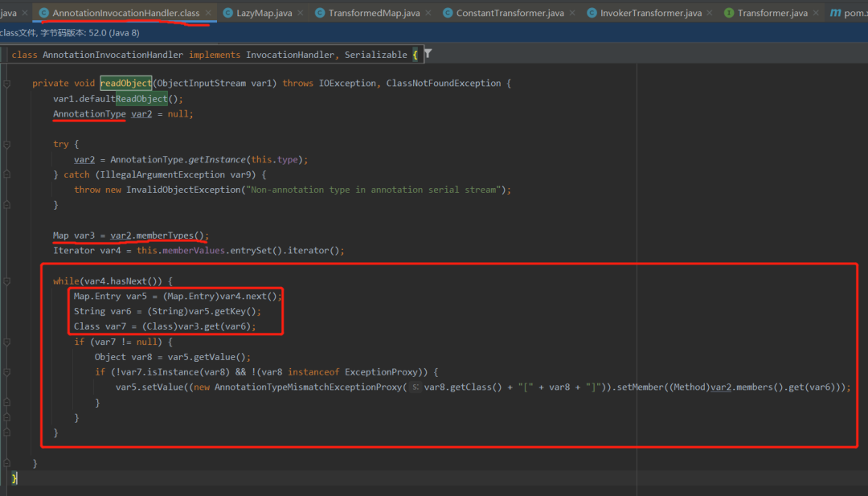Click the 'AnnotationType' type in var2 declaration

(x=89, y=113)
